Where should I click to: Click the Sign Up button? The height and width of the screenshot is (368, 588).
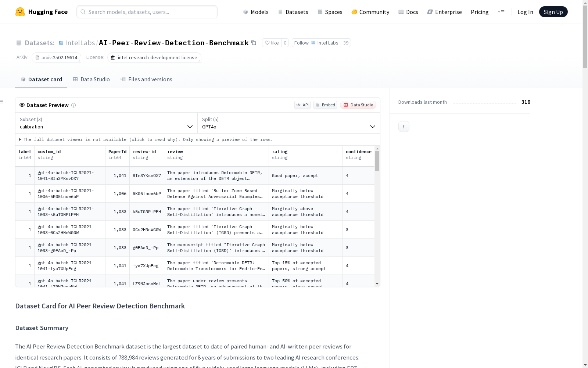click(553, 12)
